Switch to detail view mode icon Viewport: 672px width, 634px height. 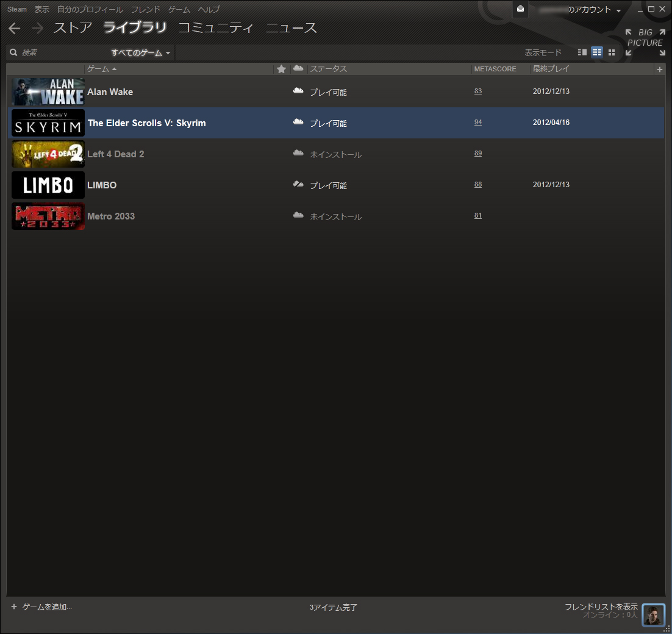click(582, 52)
